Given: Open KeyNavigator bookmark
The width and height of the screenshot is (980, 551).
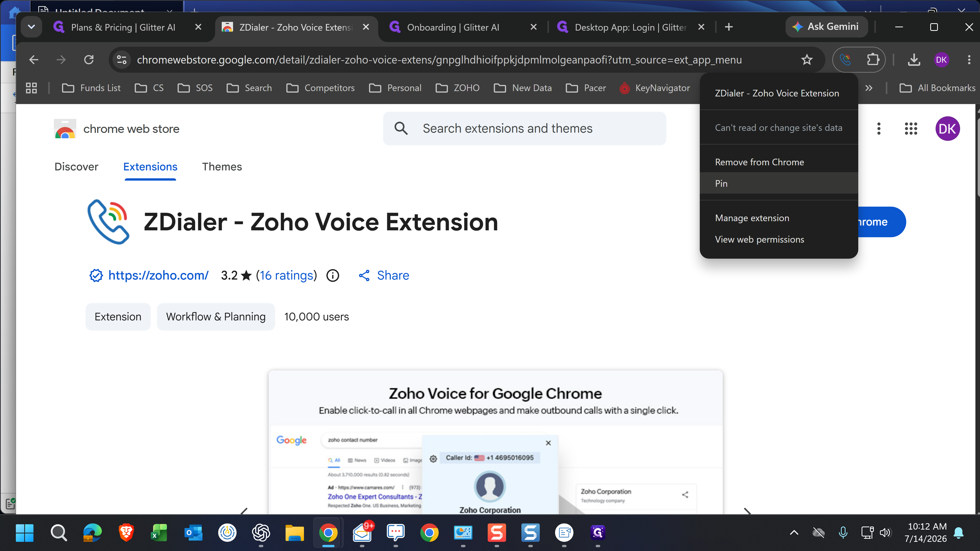Looking at the screenshot, I should pos(654,88).
